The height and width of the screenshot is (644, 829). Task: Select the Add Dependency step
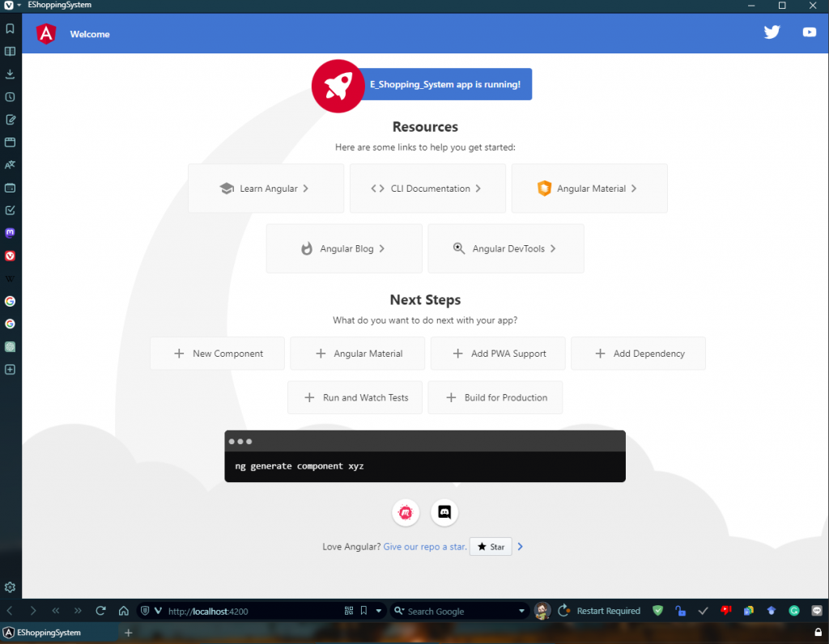(638, 354)
